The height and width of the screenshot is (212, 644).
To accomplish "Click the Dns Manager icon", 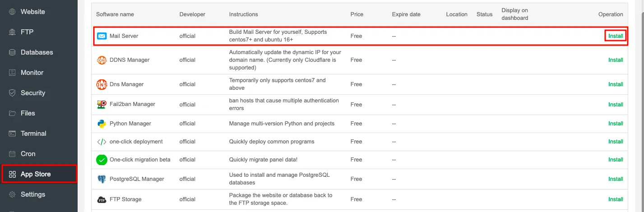I will (102, 84).
